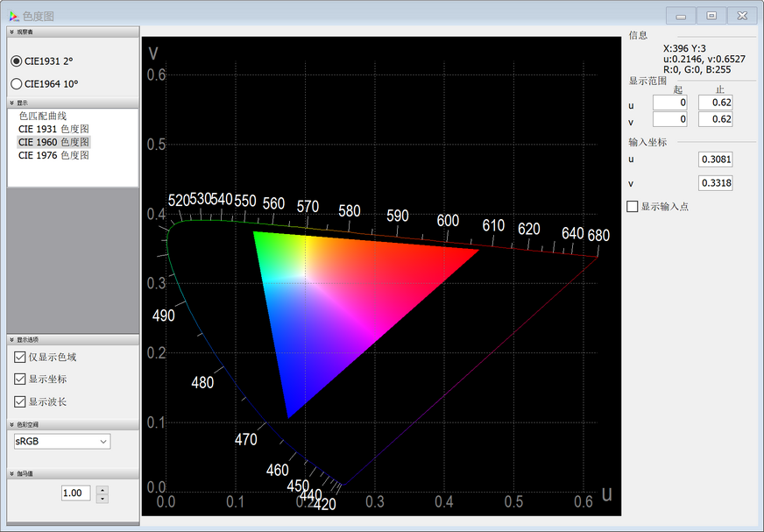This screenshot has width=764, height=532.
Task: Click the 640 wavelength label
Action: (x=572, y=234)
